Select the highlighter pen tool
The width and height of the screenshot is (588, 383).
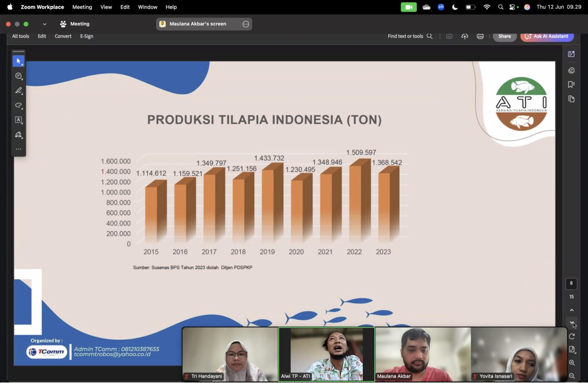coord(18,91)
